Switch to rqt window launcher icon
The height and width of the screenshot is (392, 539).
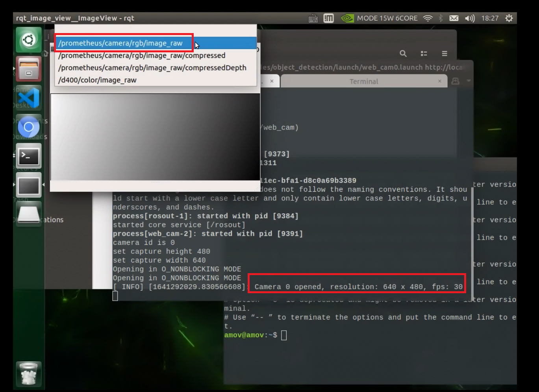pyautogui.click(x=29, y=185)
